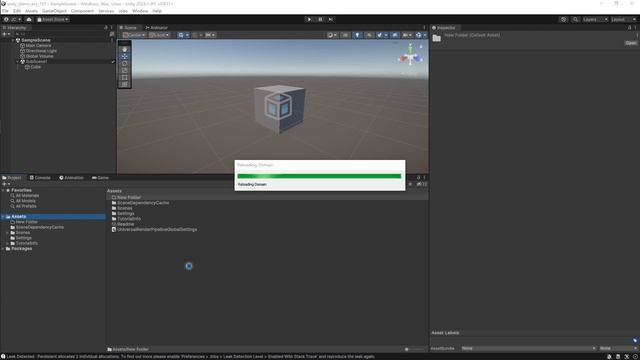Open the GameObject menu

point(54,11)
